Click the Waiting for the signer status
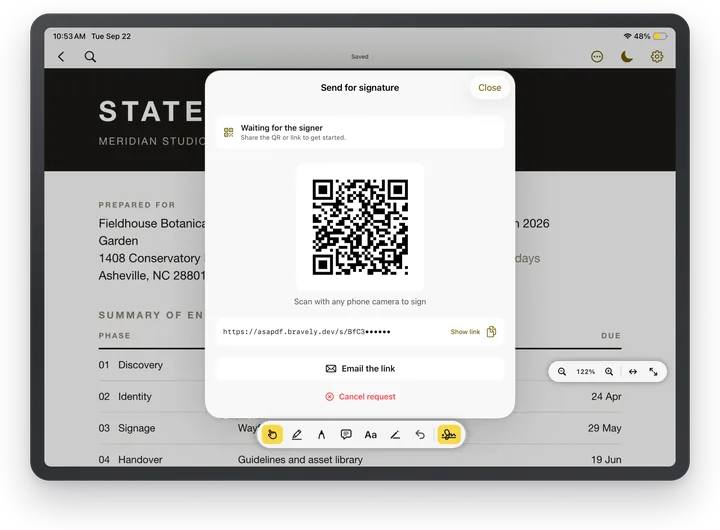This screenshot has height=530, width=720. [x=360, y=132]
